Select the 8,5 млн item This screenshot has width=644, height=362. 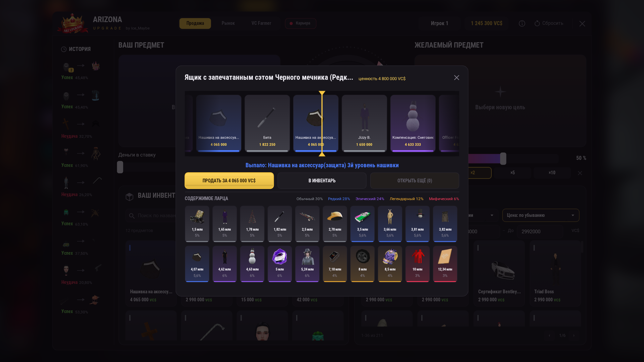tap(390, 264)
